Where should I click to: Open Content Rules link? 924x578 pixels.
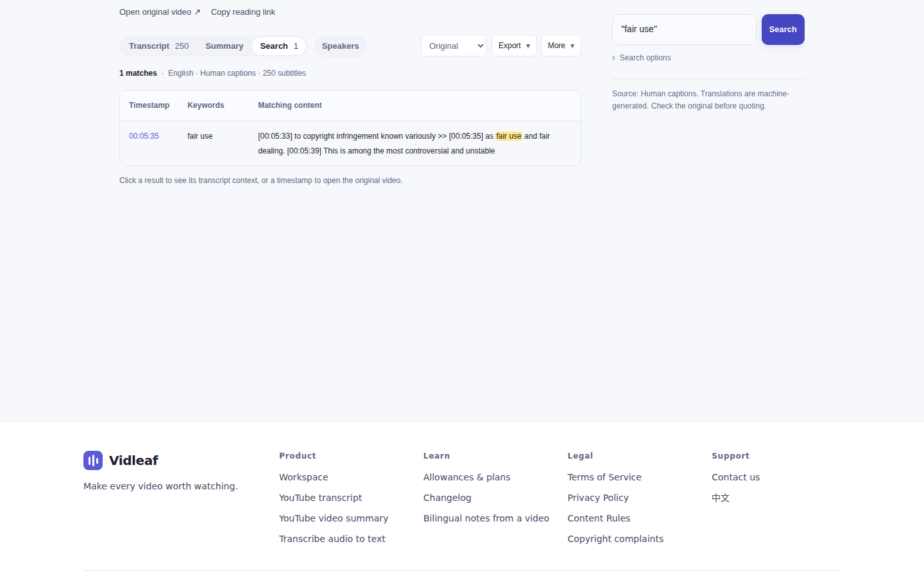(x=599, y=518)
